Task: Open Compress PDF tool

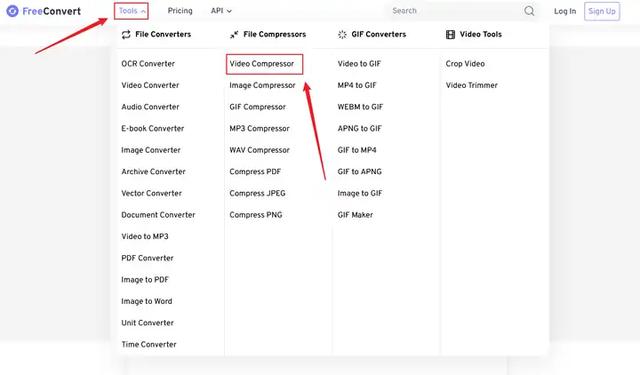Action: (x=255, y=172)
